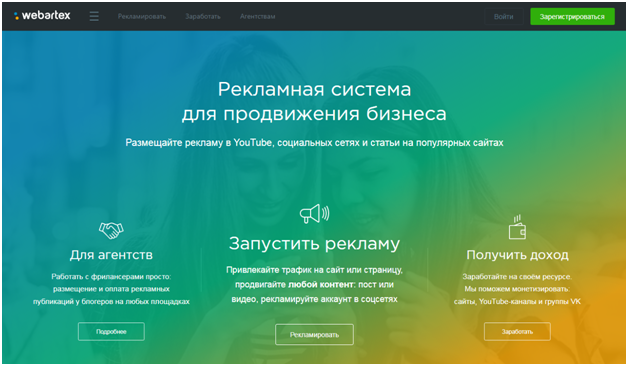The height and width of the screenshot is (366, 628).
Task: Click the Для агентств heading
Action: 111,255
